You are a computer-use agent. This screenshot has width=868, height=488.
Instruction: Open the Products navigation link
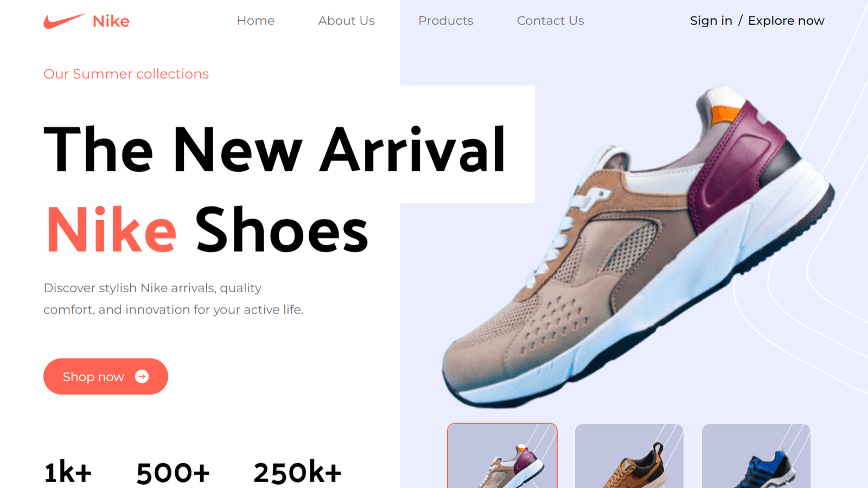(445, 21)
